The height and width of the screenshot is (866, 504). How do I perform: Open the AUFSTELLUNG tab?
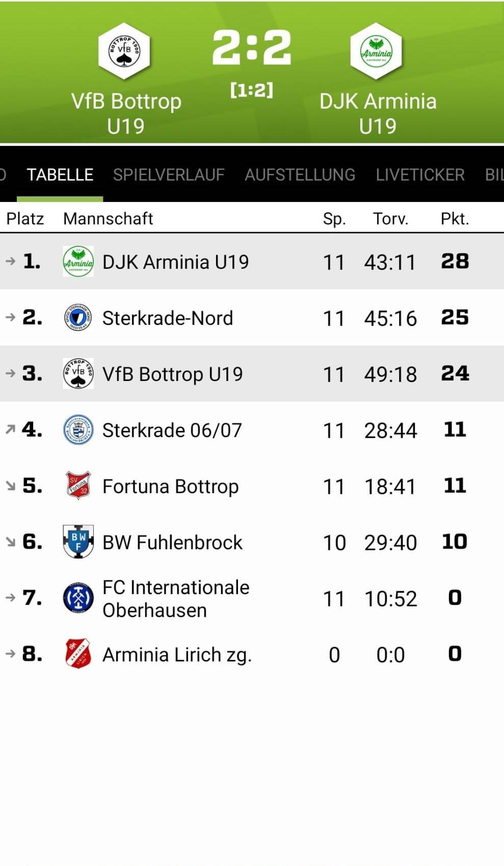300,175
